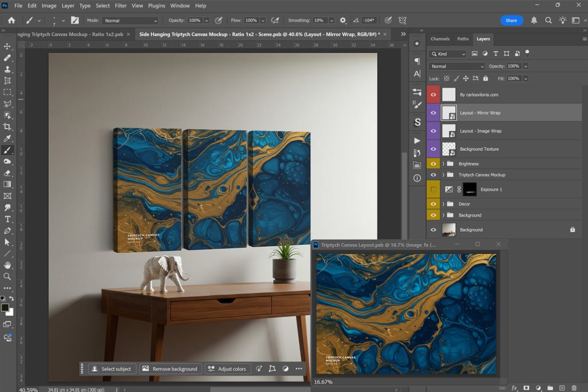Select the Horizontal Type tool
The image size is (588, 392).
pyautogui.click(x=7, y=219)
